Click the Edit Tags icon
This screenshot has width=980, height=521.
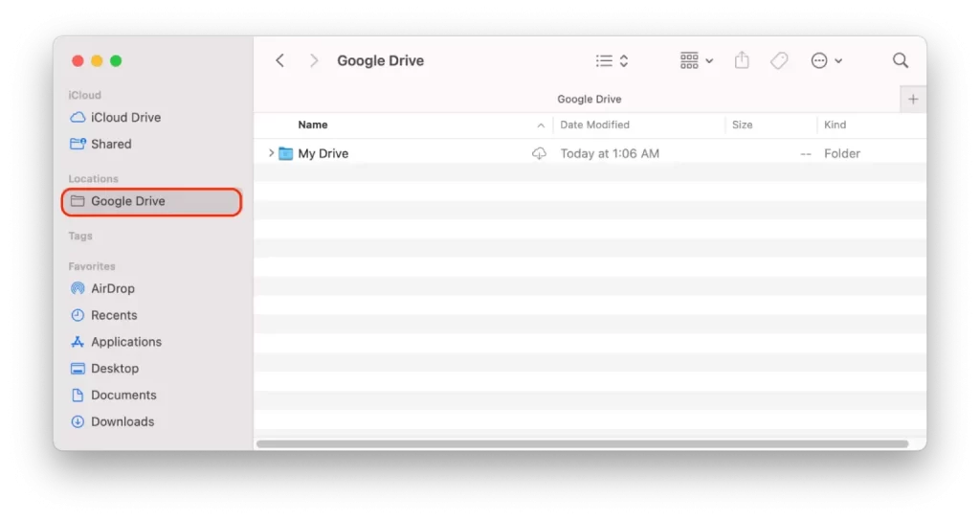[x=779, y=60]
